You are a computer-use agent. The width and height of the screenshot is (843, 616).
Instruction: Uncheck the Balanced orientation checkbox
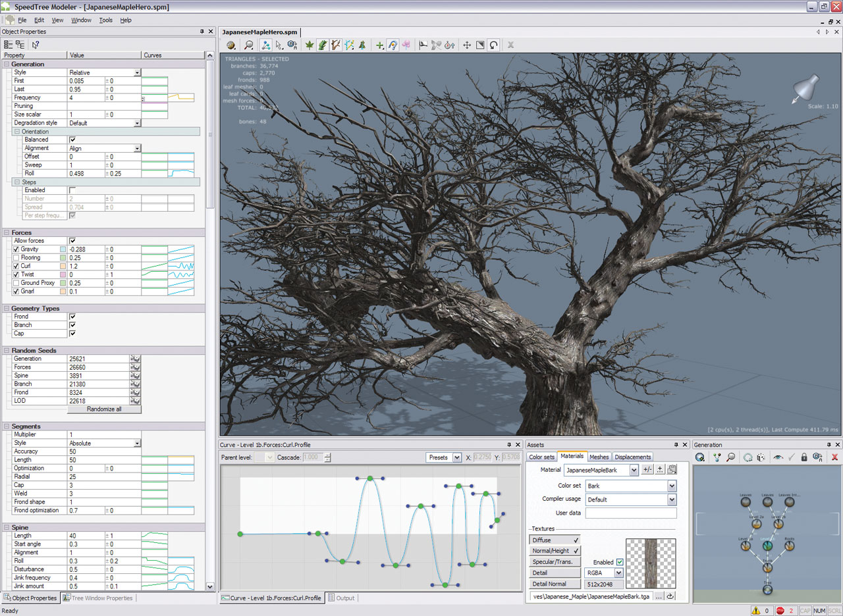coord(72,140)
